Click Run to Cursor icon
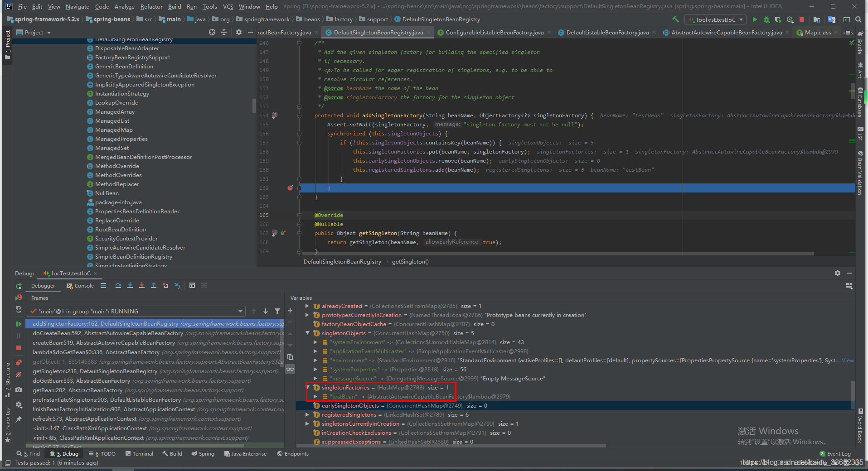The width and height of the screenshot is (868, 471). [x=178, y=285]
